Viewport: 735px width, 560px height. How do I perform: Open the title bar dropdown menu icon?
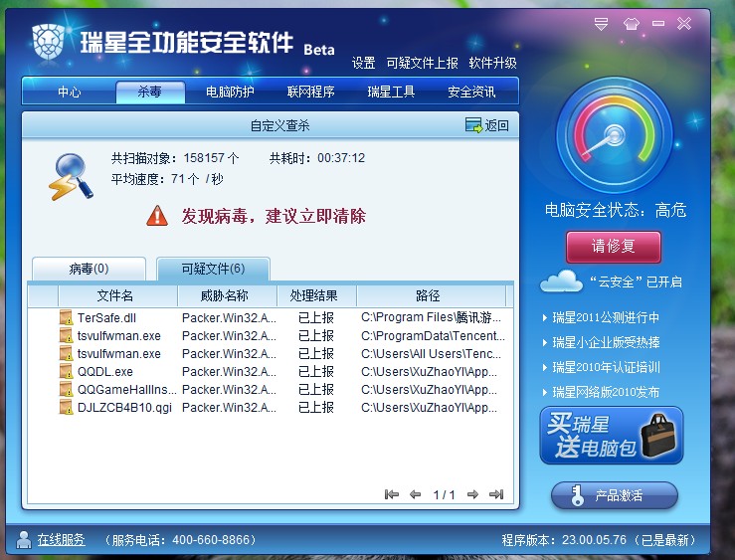point(601,24)
